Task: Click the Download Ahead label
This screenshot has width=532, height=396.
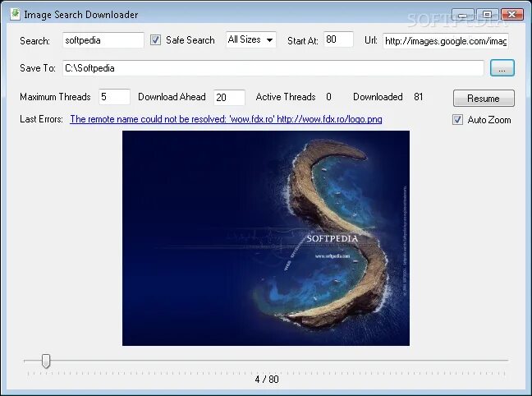Action: pyautogui.click(x=172, y=97)
